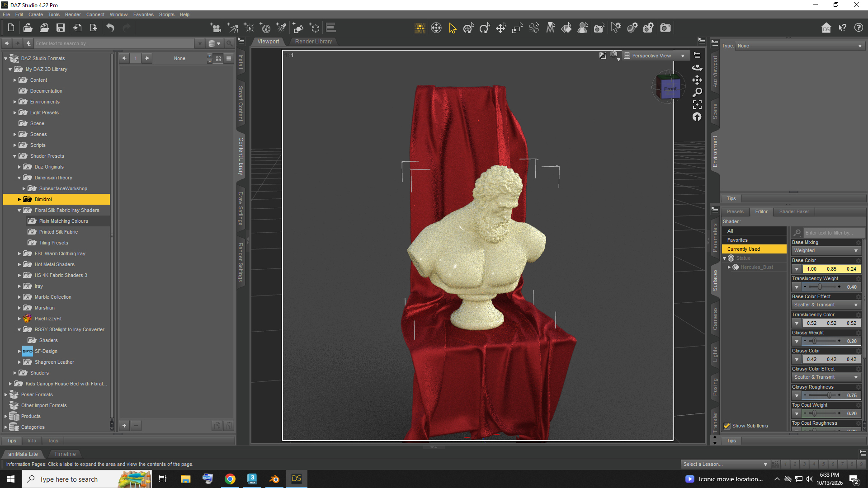Open the Base Mixing Weighted dropdown
This screenshot has height=488, width=868.
click(x=826, y=251)
